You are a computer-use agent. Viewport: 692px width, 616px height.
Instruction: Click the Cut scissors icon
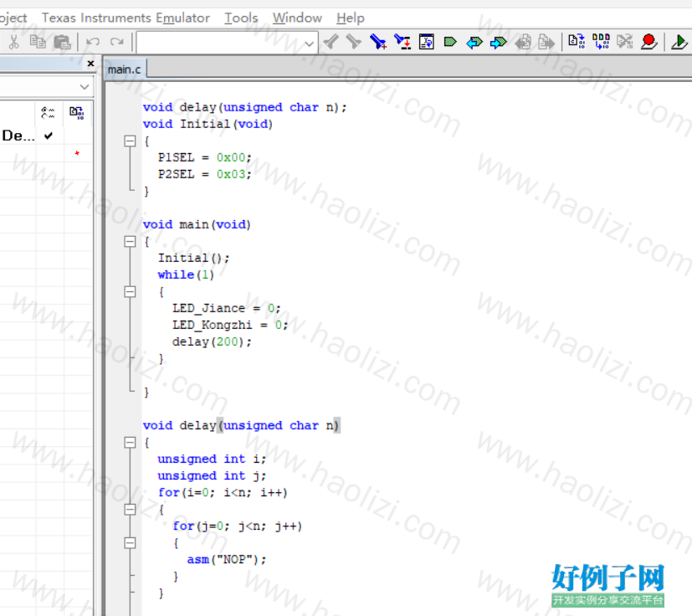(13, 42)
